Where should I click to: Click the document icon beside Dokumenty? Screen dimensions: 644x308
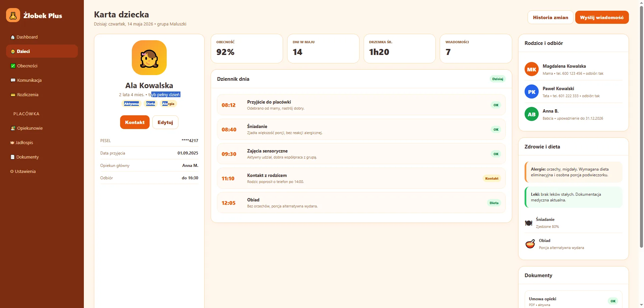pos(13,157)
